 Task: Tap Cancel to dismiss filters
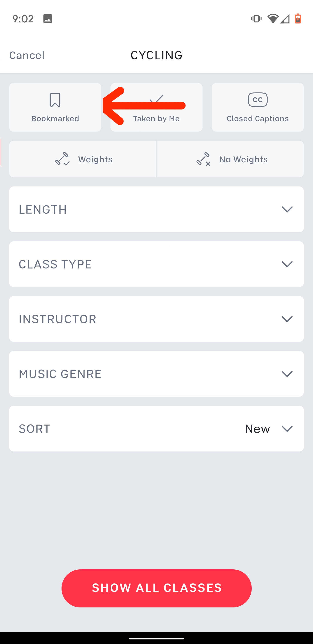click(x=27, y=55)
